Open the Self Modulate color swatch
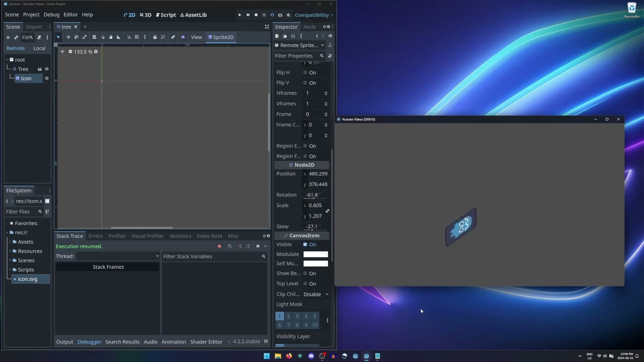This screenshot has width=644, height=362. [315, 264]
